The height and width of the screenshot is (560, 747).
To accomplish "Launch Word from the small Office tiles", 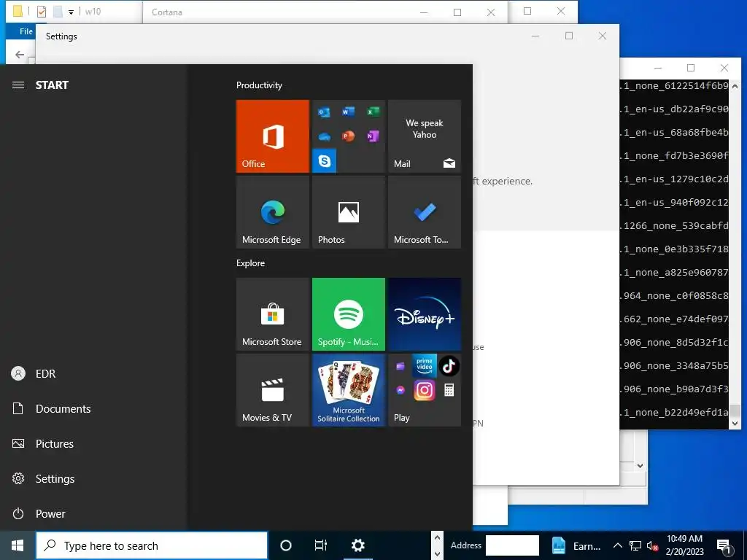I will (x=348, y=112).
